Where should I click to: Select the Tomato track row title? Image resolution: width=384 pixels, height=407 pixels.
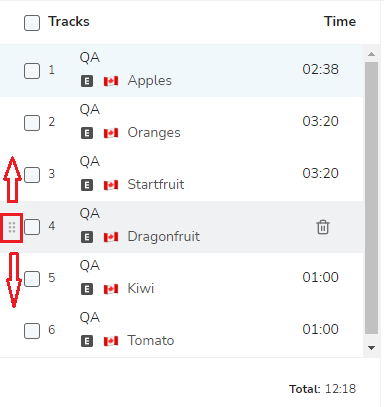point(151,341)
